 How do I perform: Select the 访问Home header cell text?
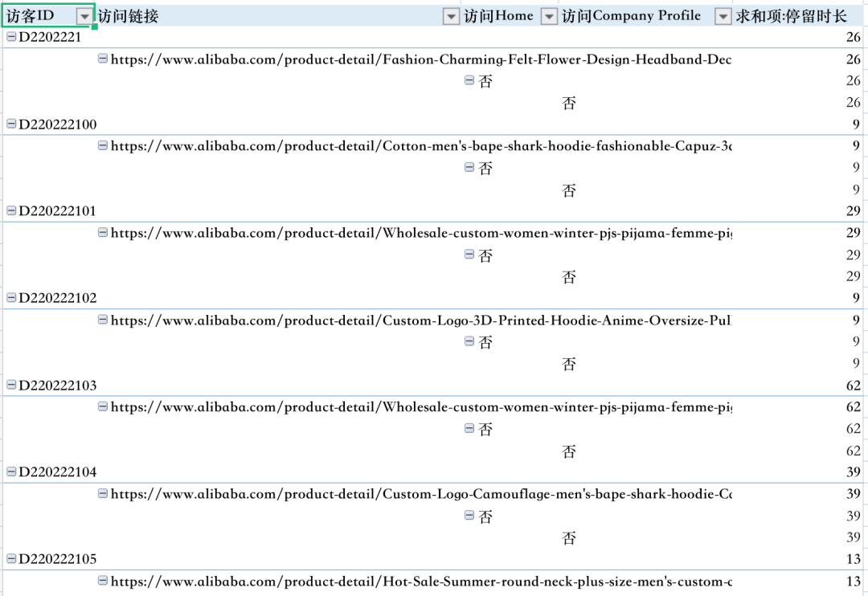pyautogui.click(x=499, y=16)
